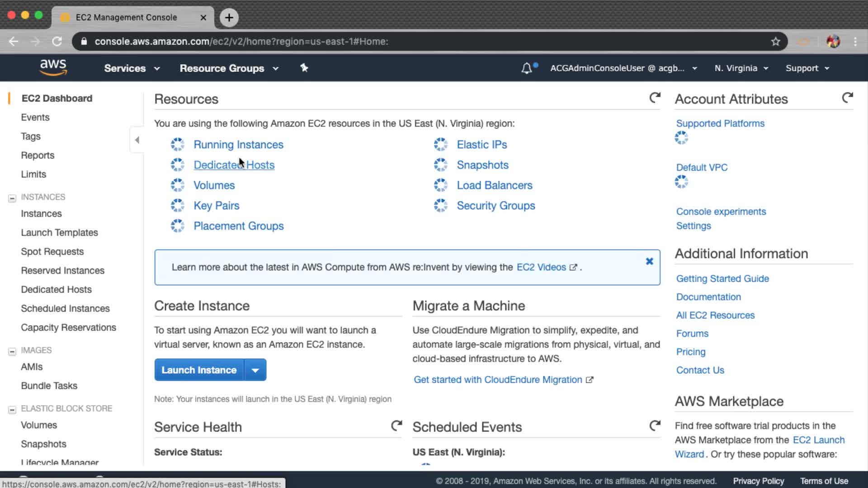Image resolution: width=868 pixels, height=488 pixels.
Task: Refresh the Resources section
Action: tap(655, 98)
